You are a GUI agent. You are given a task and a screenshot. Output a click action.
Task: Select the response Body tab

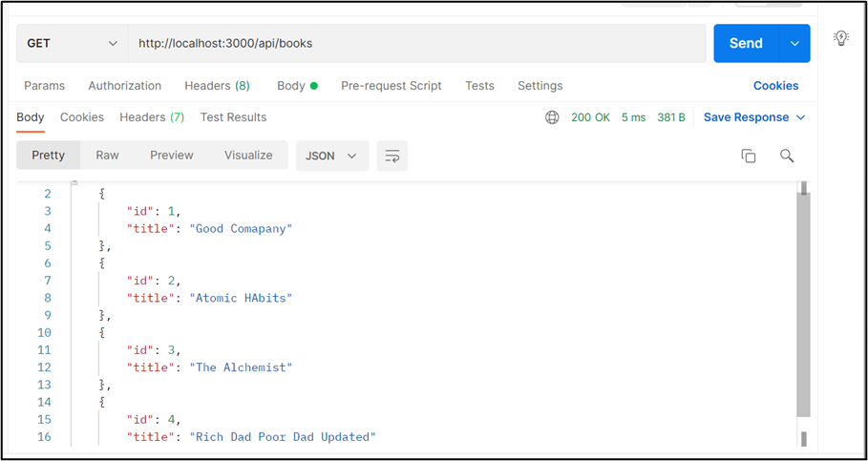click(30, 117)
